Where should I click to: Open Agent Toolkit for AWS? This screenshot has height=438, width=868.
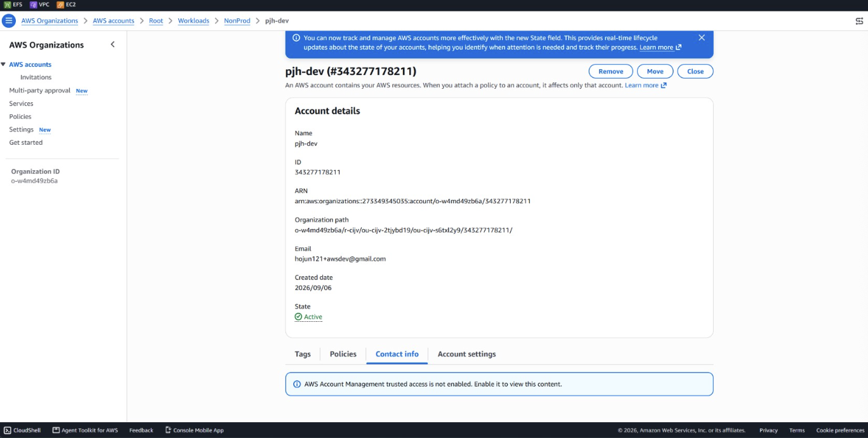(85, 430)
